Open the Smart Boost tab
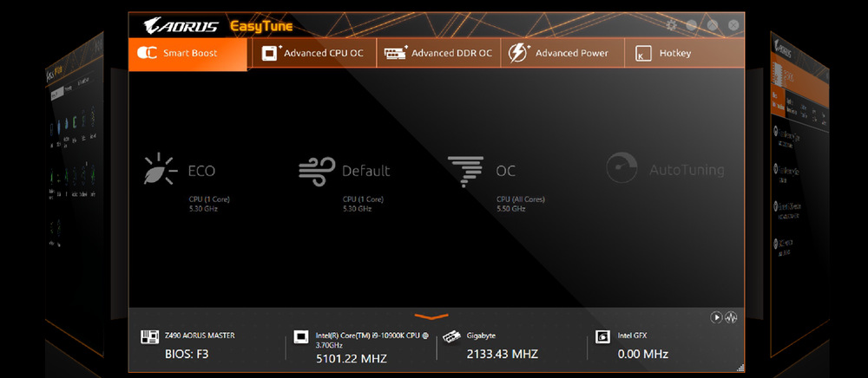This screenshot has height=378, width=868. click(x=187, y=54)
